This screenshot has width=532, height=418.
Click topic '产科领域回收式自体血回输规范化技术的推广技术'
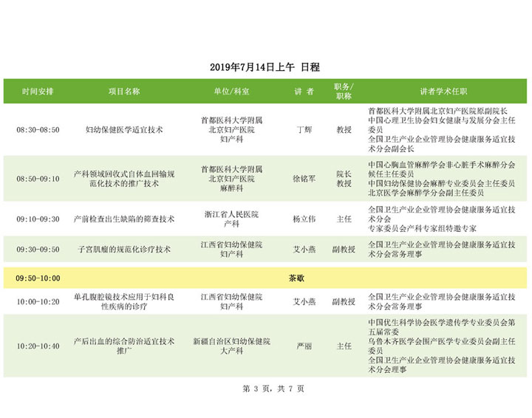124,179
